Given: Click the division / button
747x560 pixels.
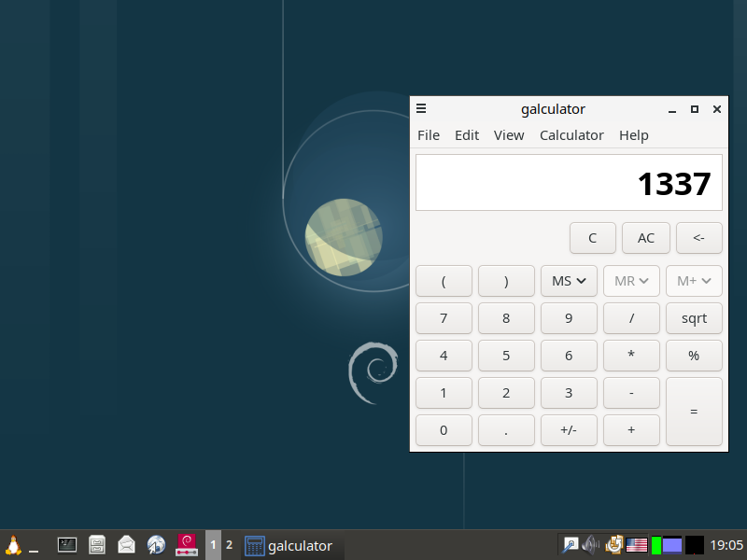Looking at the screenshot, I should point(631,318).
